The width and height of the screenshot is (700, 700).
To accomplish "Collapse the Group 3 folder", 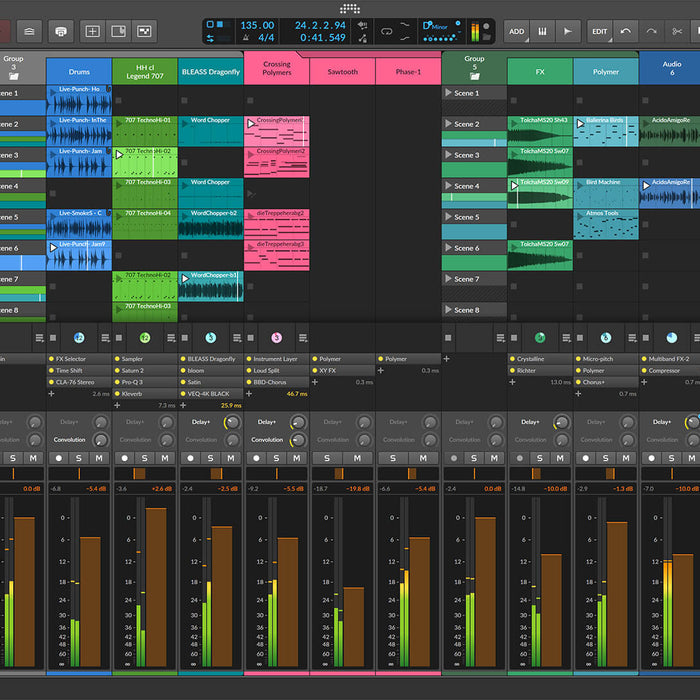I will 13,76.
